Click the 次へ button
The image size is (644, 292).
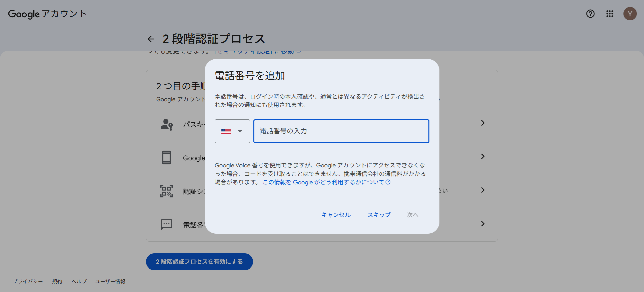pyautogui.click(x=412, y=215)
